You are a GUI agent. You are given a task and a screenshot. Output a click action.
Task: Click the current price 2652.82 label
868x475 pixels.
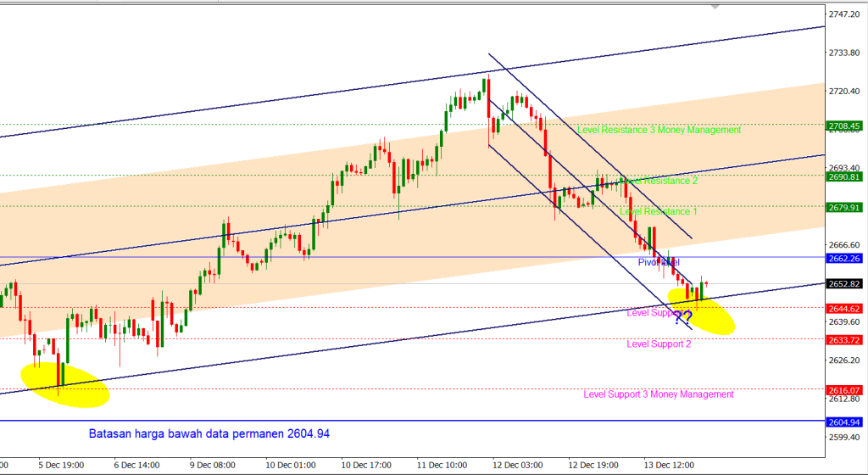coord(844,284)
